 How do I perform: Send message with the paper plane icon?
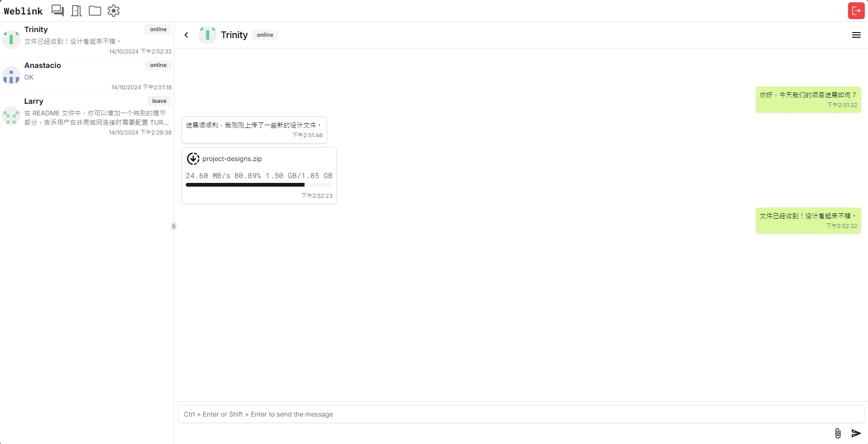point(856,433)
